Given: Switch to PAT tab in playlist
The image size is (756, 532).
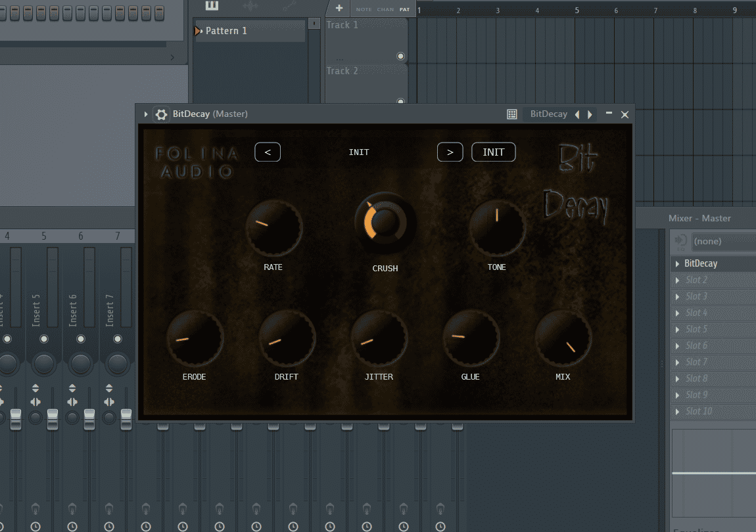Looking at the screenshot, I should click(x=404, y=9).
